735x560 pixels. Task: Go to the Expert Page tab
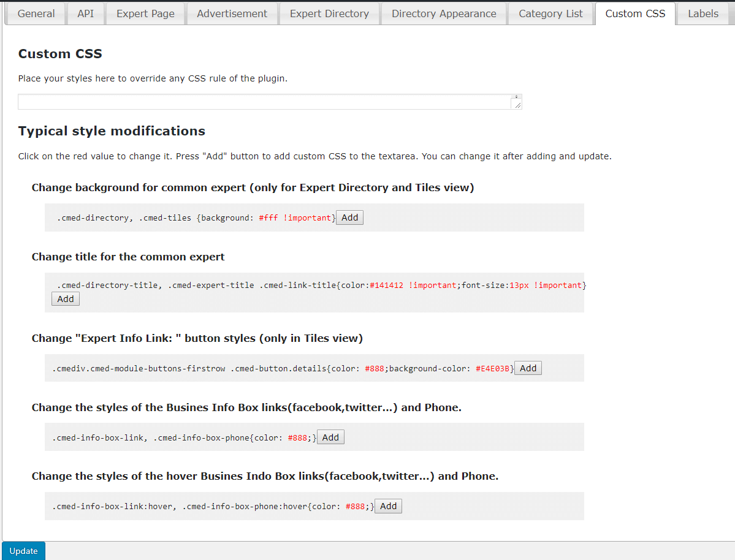tap(145, 13)
